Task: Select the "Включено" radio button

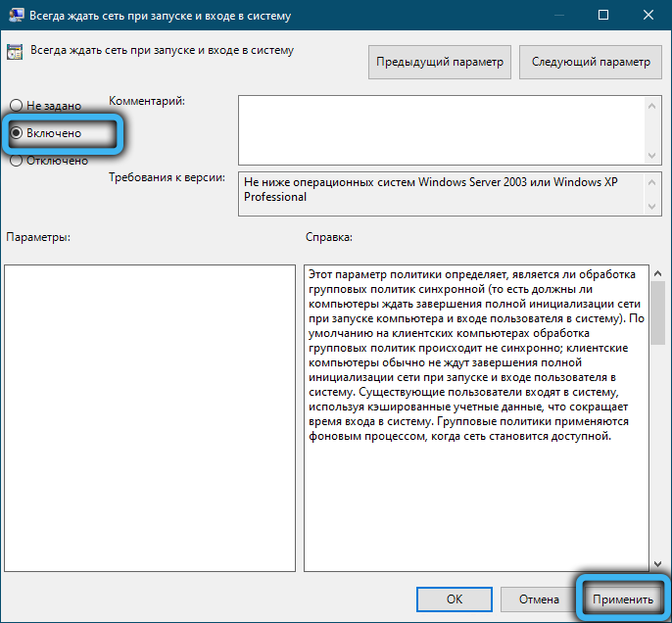Action: coord(16,132)
